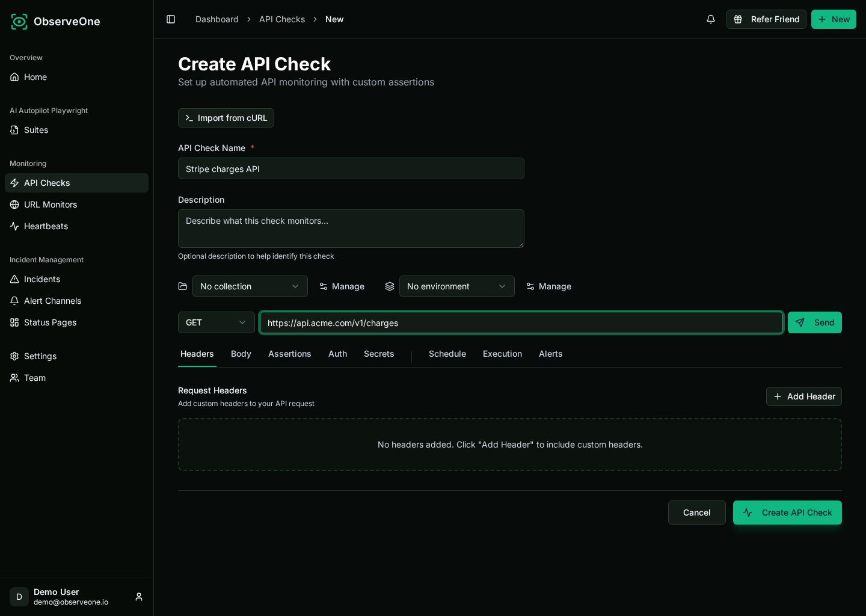Click the collection folder icon
The width and height of the screenshot is (866, 616).
(x=183, y=286)
